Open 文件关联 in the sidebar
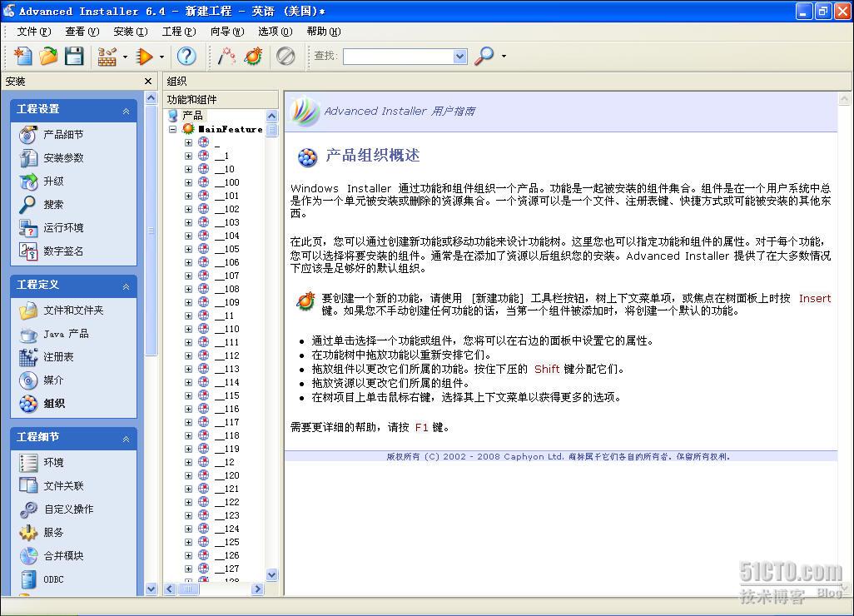This screenshot has width=854, height=616. click(x=63, y=486)
